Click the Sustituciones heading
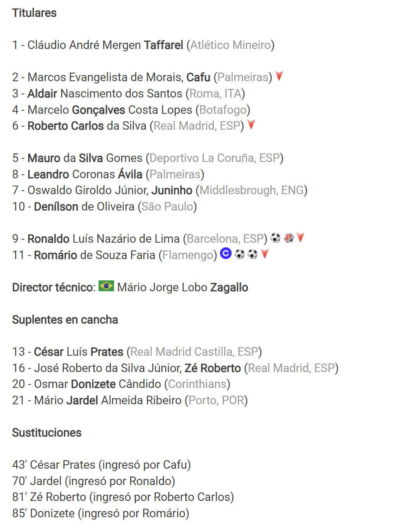 (x=47, y=433)
